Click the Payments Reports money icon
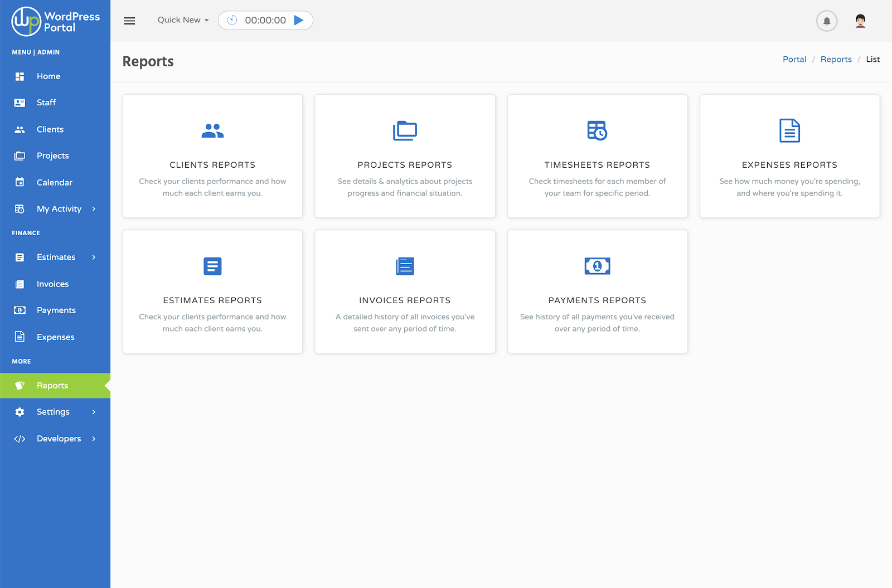This screenshot has width=892, height=588. pos(597,266)
